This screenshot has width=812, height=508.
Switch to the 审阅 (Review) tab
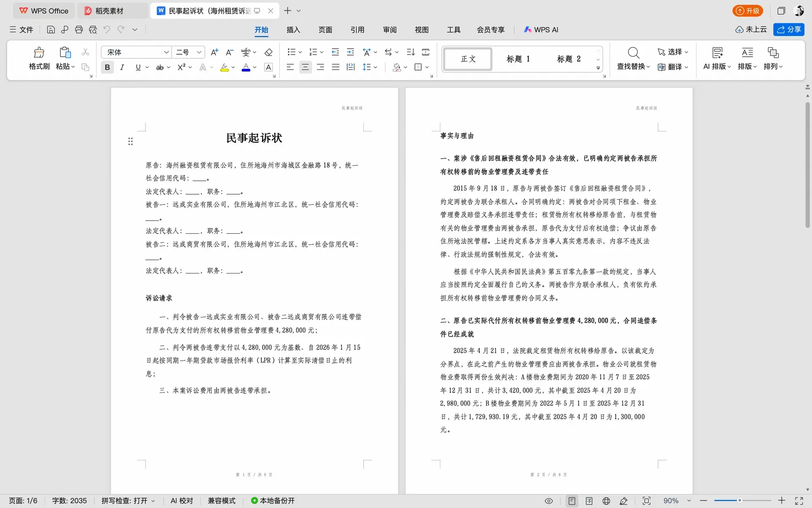pos(390,30)
